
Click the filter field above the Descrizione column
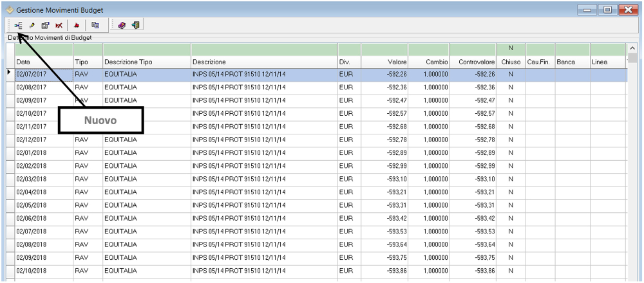click(263, 49)
